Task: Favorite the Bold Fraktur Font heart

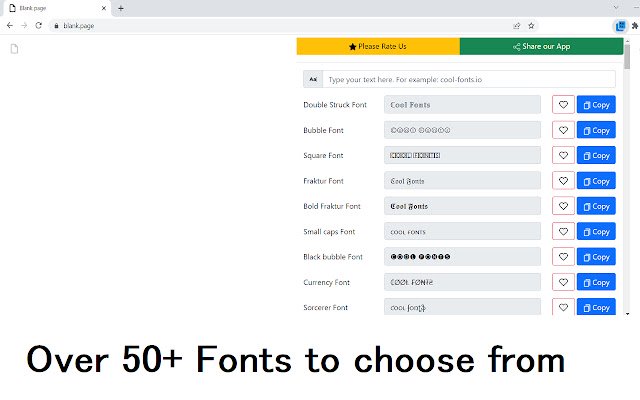Action: tap(563, 206)
